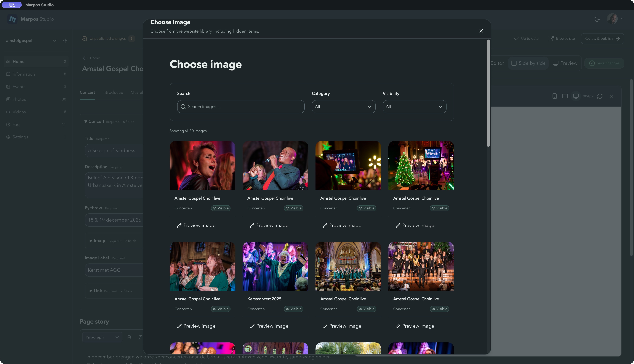This screenshot has width=634, height=364.
Task: Toggle Visible badge on red-tie singer image card
Action: pyautogui.click(x=293, y=208)
